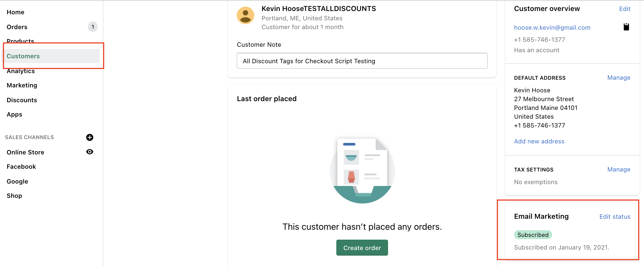View Online Store via eye icon
Screen dimensions: 644x266
point(90,152)
